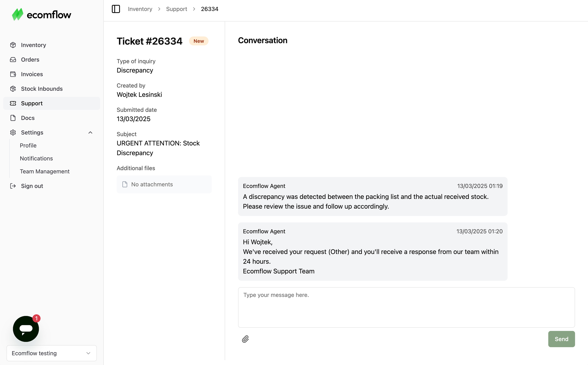588x365 pixels.
Task: Click the Orders inbox icon
Action: 13,60
